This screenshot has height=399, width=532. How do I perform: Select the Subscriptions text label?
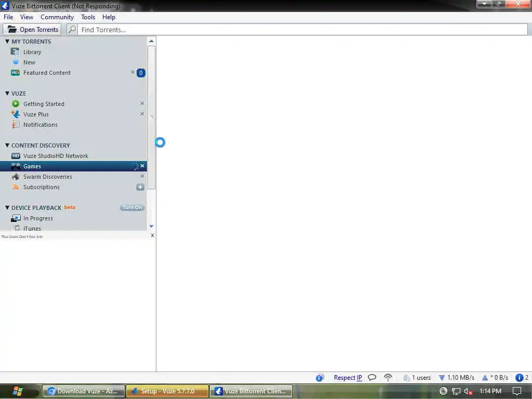click(42, 187)
